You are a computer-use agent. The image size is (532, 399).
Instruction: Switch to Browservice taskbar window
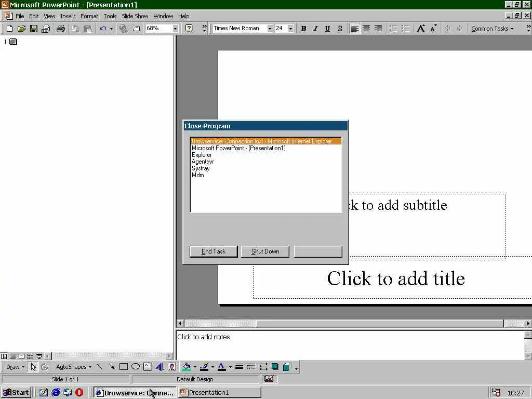135,393
